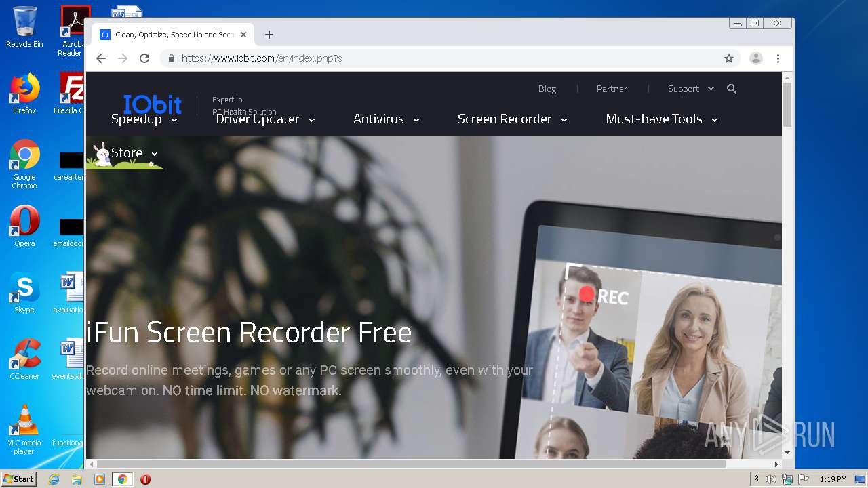Open the media player taskbar icon
Viewport: 868px width, 488px height.
(100, 479)
